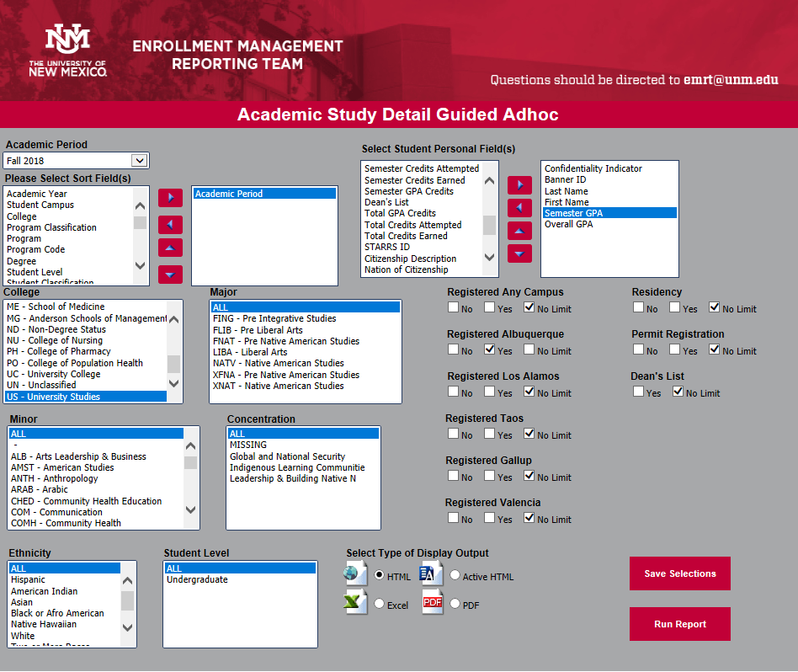Click the PDF output icon
This screenshot has height=672, width=798.
coord(432,602)
